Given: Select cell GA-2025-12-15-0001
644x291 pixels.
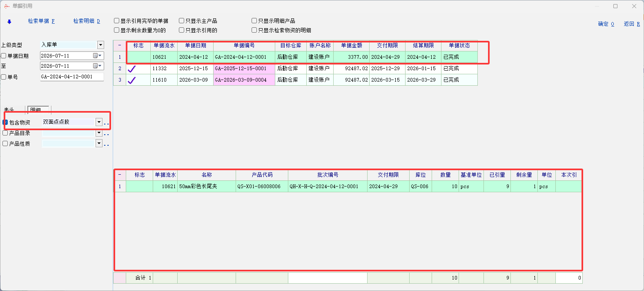Looking at the screenshot, I should tap(244, 69).
